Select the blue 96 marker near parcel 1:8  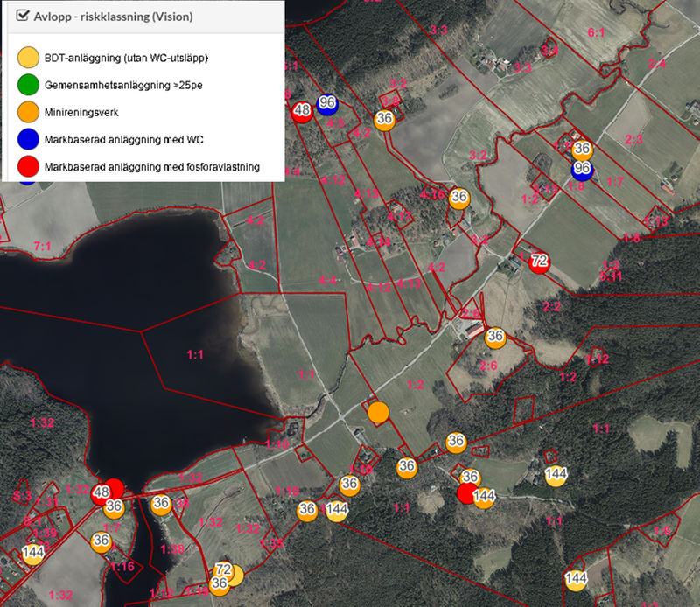click(x=582, y=167)
